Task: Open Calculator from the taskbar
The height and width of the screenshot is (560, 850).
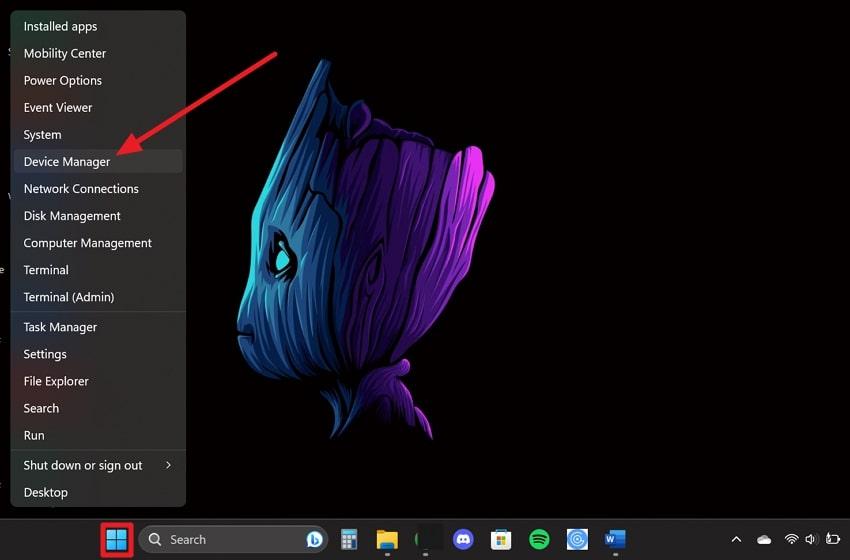Action: 349,540
